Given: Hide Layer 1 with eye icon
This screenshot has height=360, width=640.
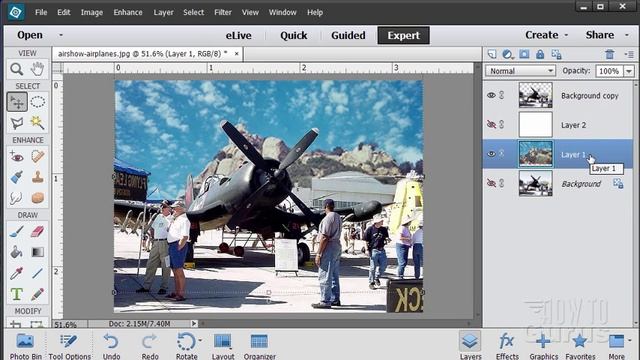Looking at the screenshot, I should coord(491,154).
